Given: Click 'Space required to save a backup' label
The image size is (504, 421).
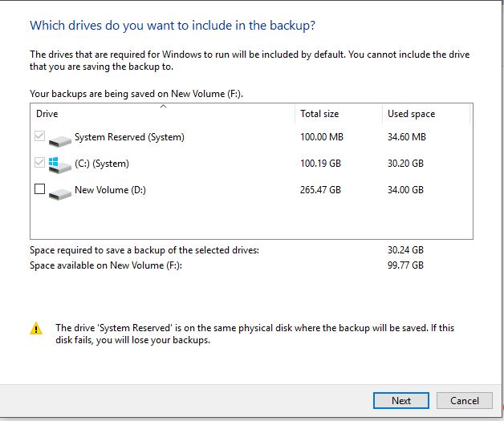Looking at the screenshot, I should (144, 250).
